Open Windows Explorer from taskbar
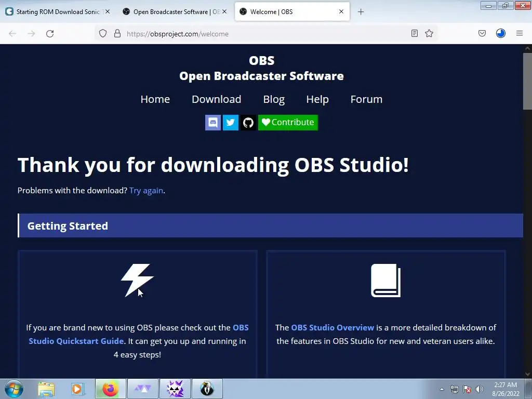532x399 pixels. coord(46,389)
